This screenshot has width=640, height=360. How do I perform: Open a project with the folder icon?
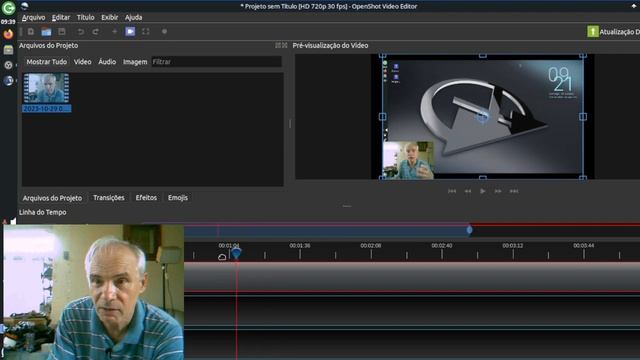[47, 31]
